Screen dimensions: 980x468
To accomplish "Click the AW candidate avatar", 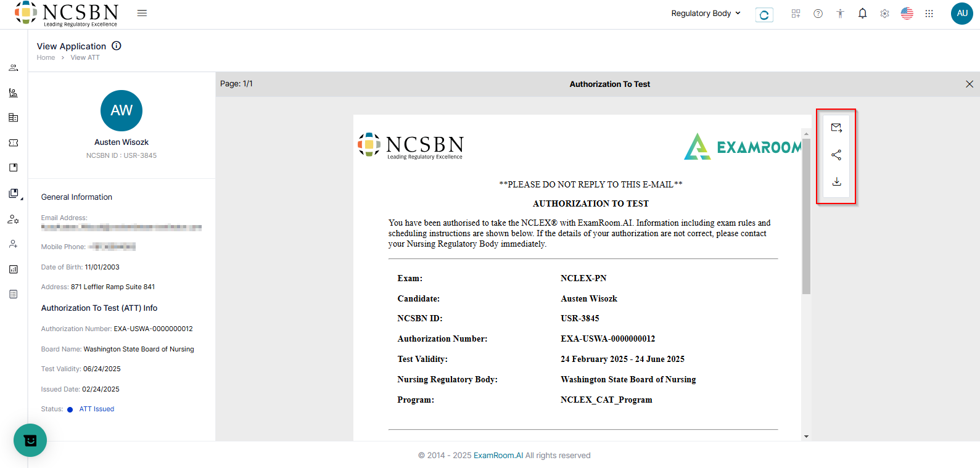I will point(121,110).
